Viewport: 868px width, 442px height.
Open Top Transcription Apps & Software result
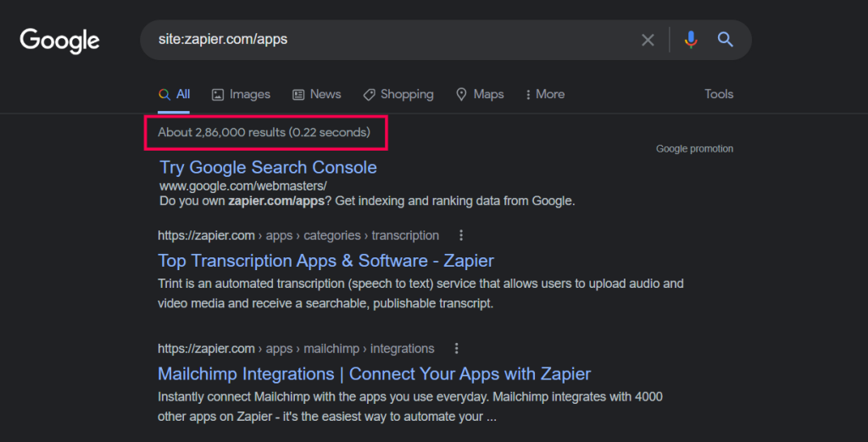click(x=325, y=261)
